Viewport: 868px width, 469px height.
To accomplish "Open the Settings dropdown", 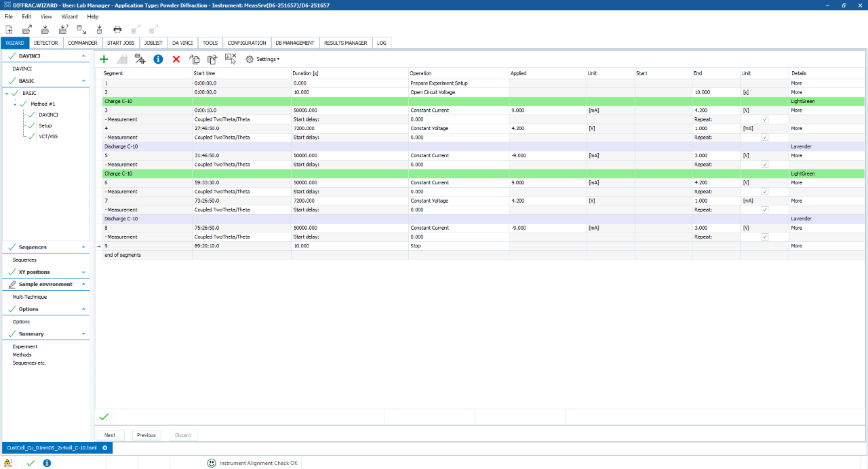I will tap(262, 60).
